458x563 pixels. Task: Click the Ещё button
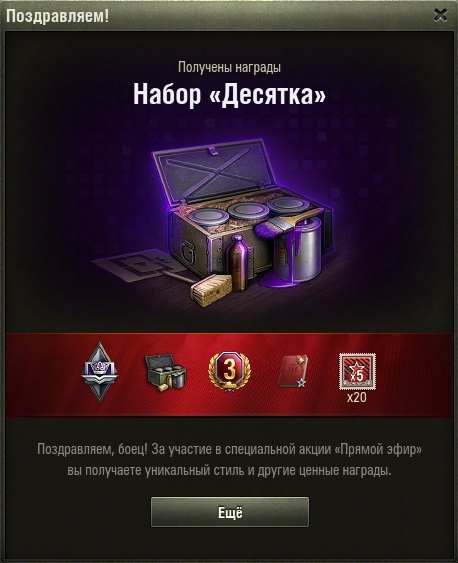pyautogui.click(x=230, y=512)
